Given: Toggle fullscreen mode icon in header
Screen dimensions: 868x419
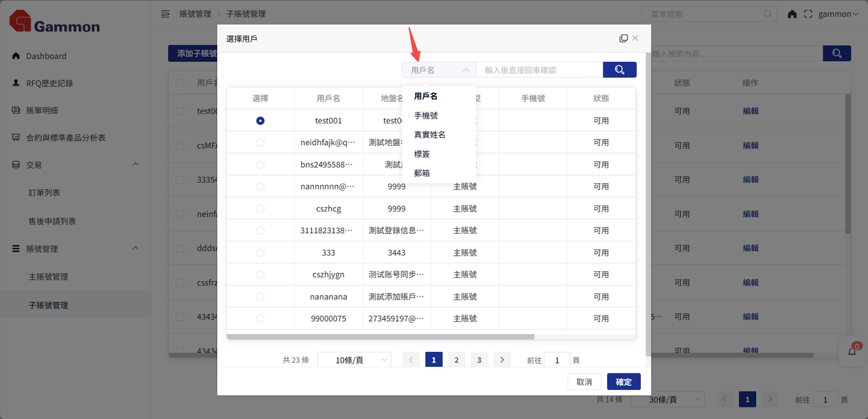Looking at the screenshot, I should click(x=808, y=14).
